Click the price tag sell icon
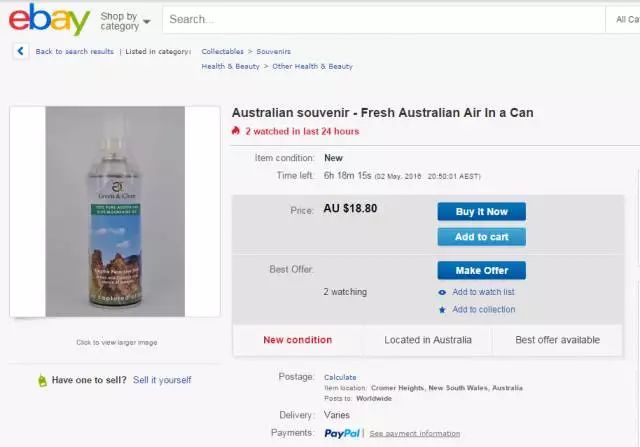640x447 pixels. pyautogui.click(x=42, y=380)
